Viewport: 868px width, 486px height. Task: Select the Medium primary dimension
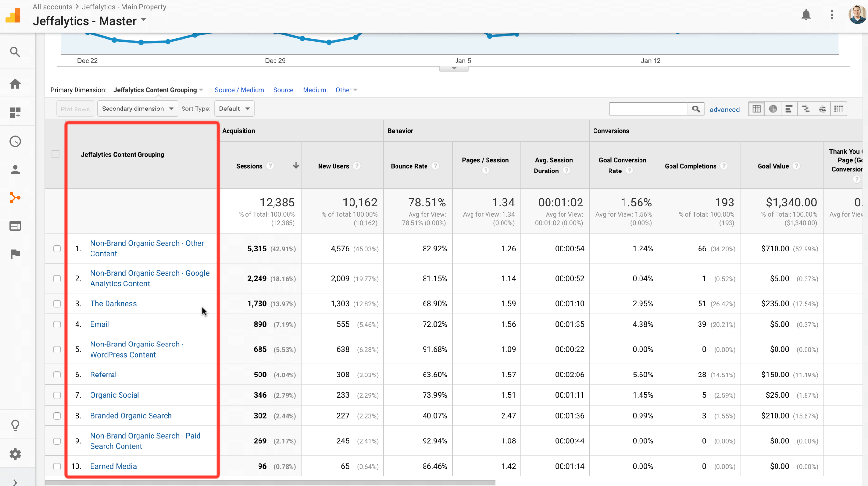point(314,90)
